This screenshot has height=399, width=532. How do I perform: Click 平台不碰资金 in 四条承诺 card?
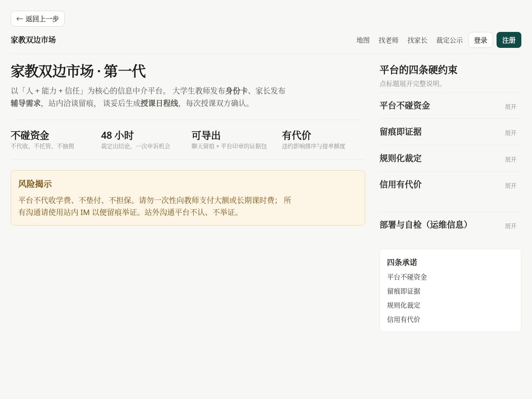407,277
